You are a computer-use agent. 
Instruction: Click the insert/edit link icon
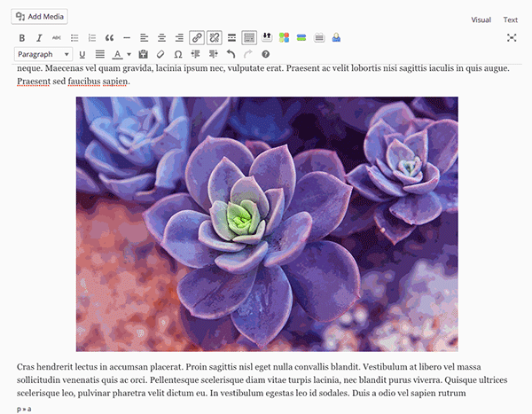click(x=197, y=38)
